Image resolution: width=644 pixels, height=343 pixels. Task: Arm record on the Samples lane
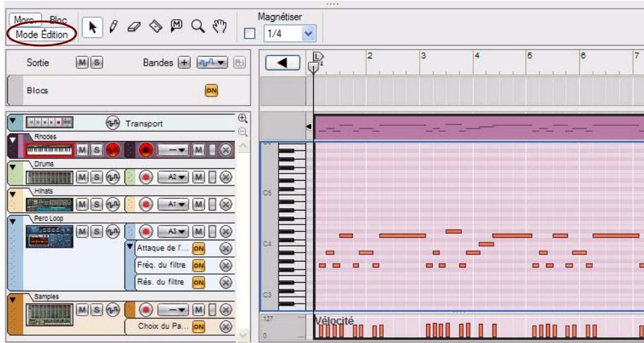pos(146,309)
